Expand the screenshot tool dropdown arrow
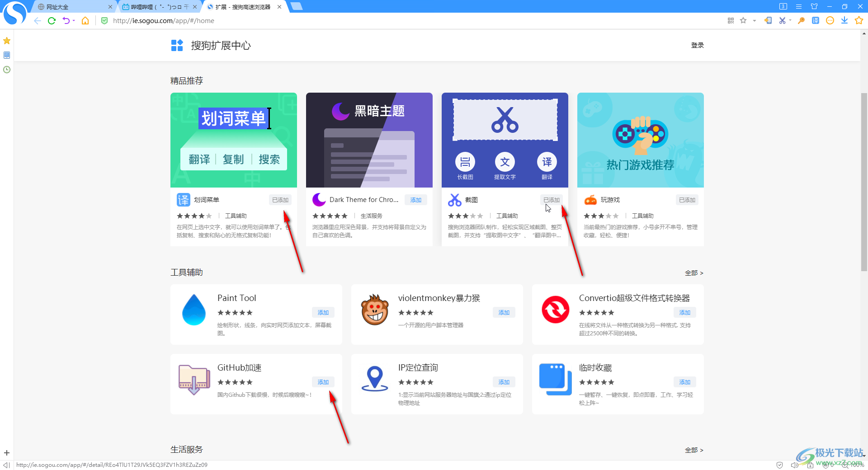The height and width of the screenshot is (470, 868). coord(790,21)
